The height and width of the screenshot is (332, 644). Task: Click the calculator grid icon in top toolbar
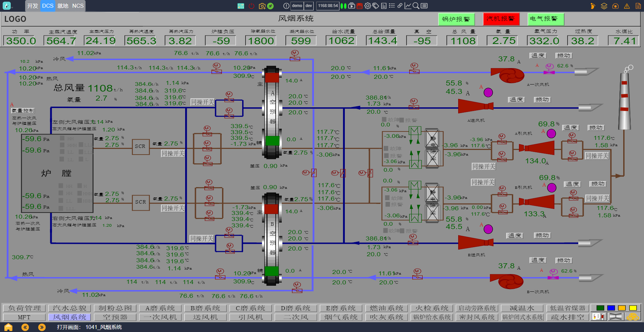tap(241, 6)
